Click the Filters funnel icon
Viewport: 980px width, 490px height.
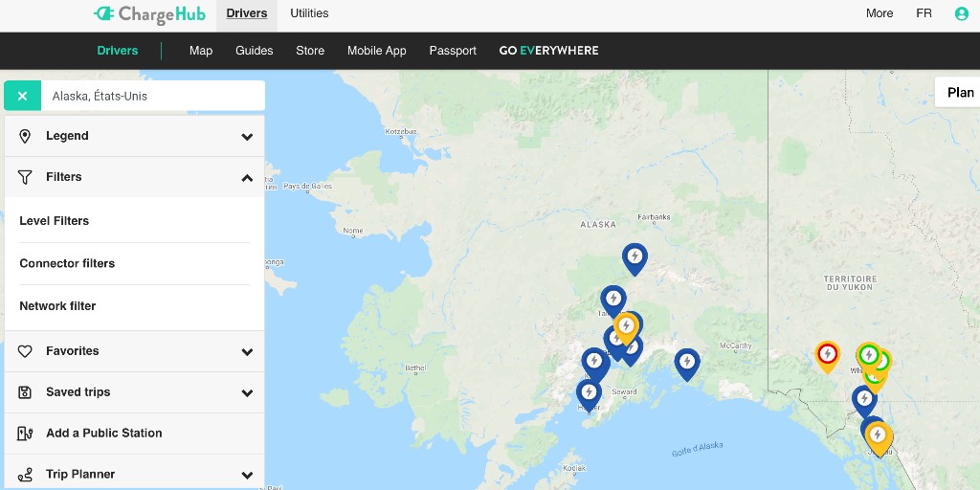coord(25,177)
